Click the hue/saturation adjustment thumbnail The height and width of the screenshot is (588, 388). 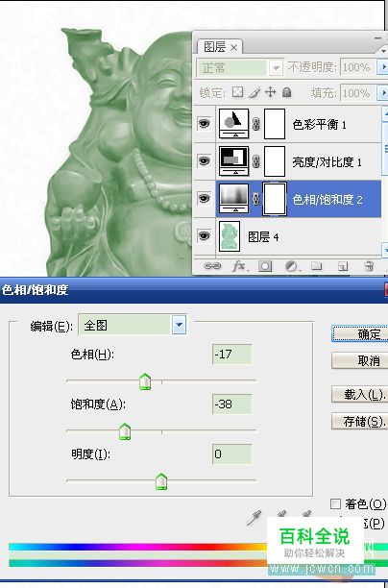(x=233, y=198)
